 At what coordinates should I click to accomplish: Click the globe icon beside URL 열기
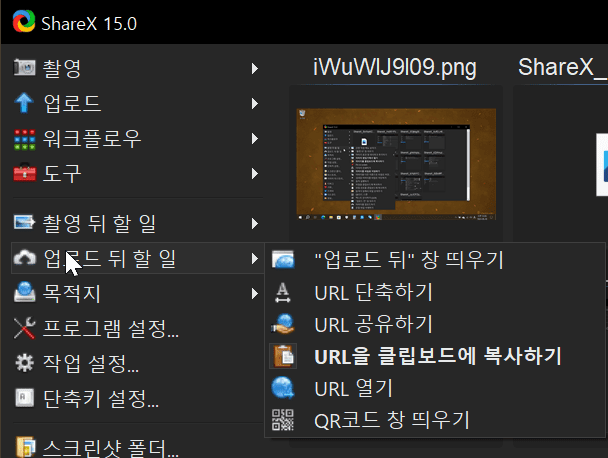click(283, 388)
